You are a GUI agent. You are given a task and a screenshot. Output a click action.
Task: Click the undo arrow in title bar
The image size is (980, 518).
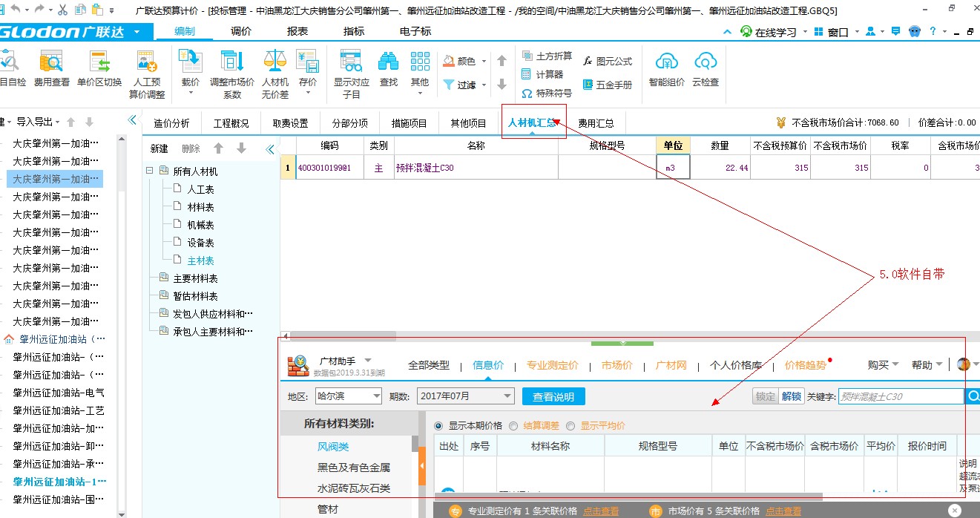click(x=14, y=10)
